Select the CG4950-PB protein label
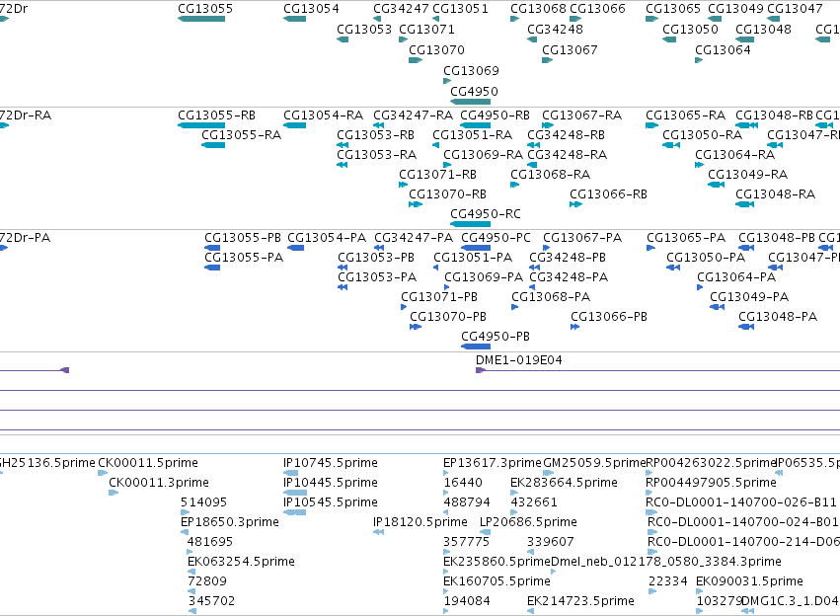This screenshot has height=616, width=840. pyautogui.click(x=496, y=337)
